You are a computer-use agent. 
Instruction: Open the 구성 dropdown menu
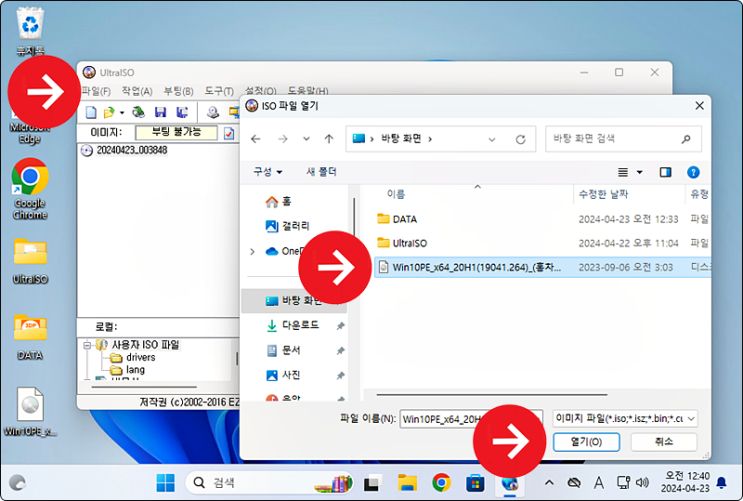click(268, 172)
